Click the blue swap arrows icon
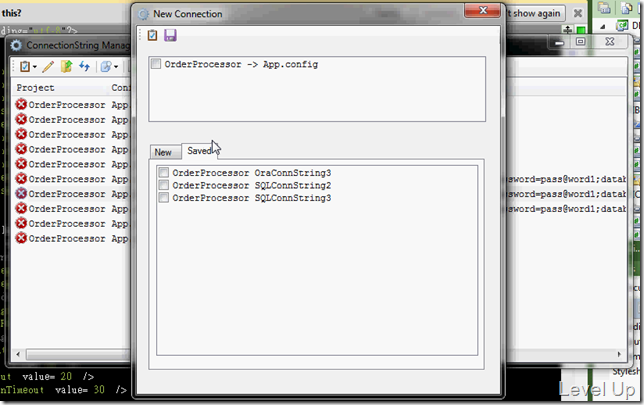The width and height of the screenshot is (644, 405). tap(84, 66)
